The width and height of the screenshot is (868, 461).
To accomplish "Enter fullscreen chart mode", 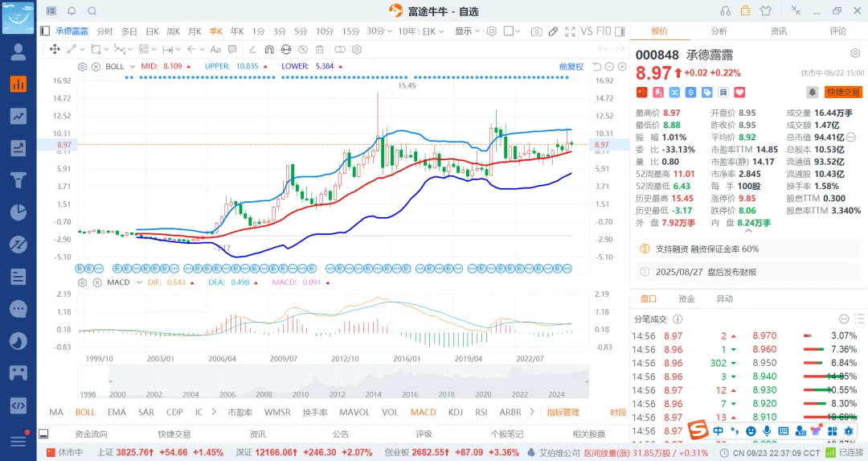I will 570,31.
